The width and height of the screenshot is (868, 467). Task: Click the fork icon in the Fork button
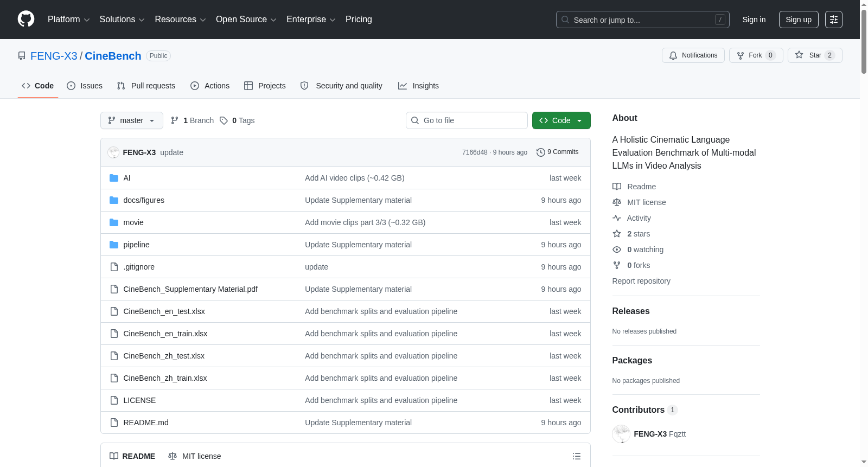tap(741, 55)
